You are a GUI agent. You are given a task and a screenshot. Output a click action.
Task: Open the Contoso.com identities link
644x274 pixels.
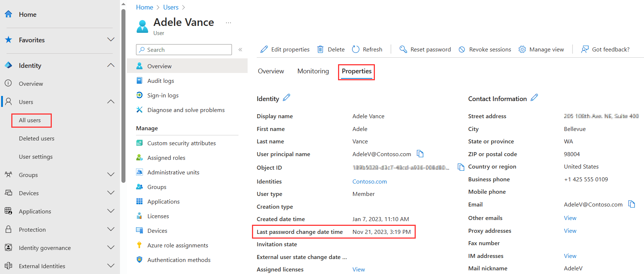click(369, 181)
